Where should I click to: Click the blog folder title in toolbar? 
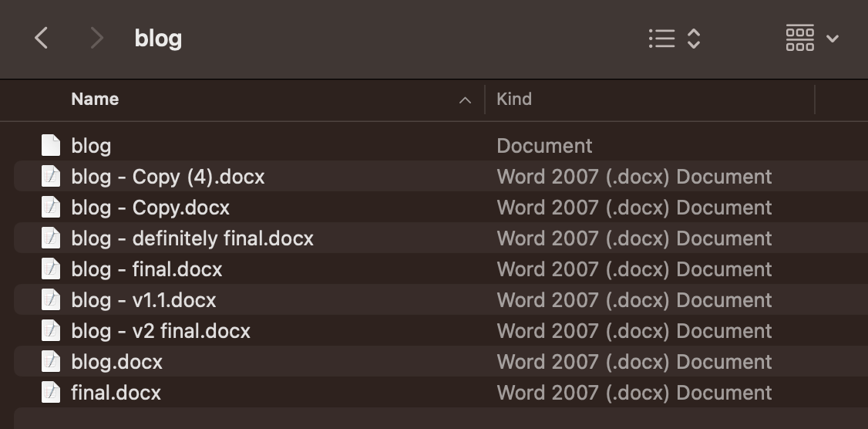point(158,39)
